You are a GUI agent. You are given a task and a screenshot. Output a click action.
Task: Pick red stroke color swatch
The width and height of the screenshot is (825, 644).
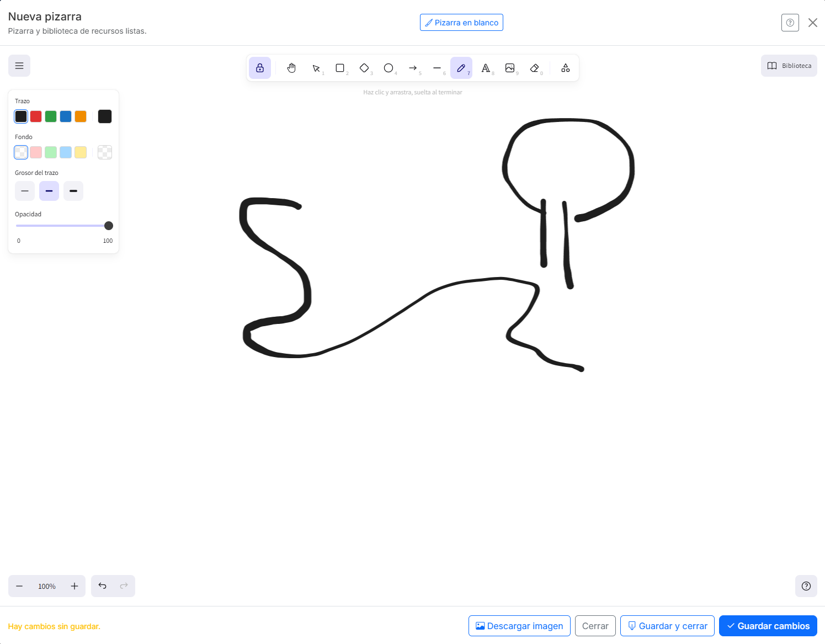[36, 116]
